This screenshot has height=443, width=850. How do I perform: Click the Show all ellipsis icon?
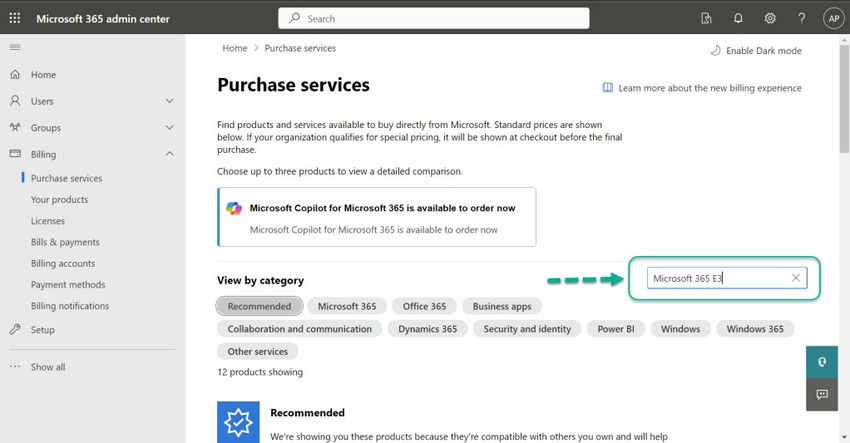coord(15,367)
